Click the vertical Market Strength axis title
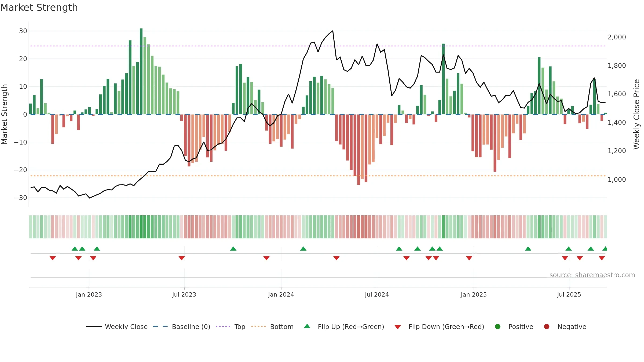 click(x=4, y=114)
